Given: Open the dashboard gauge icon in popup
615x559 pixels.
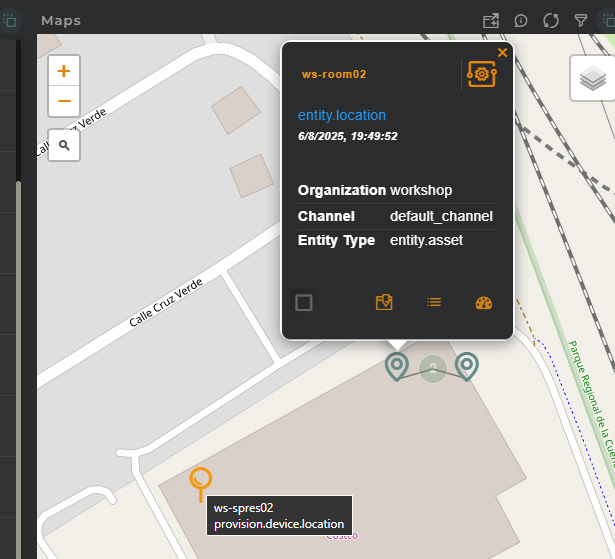Looking at the screenshot, I should click(x=484, y=302).
